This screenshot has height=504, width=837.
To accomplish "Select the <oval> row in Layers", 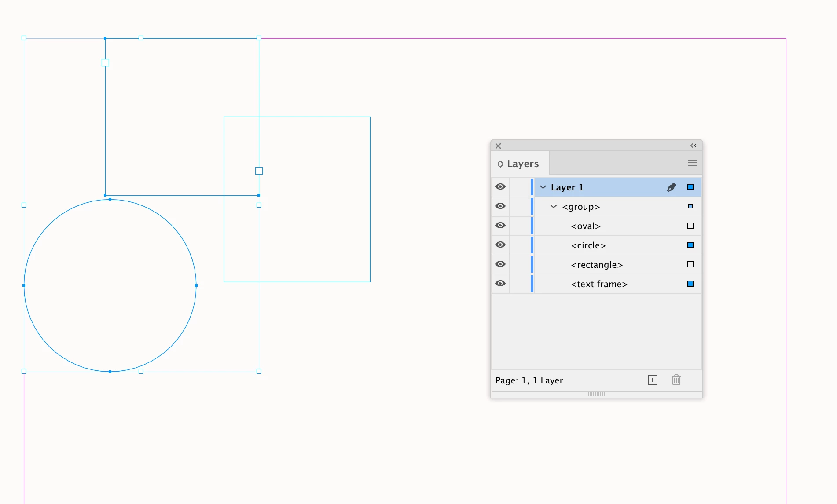I will (596, 226).
